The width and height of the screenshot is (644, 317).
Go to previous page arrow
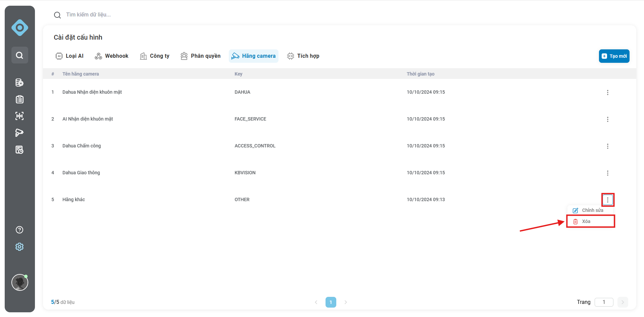coord(316,302)
